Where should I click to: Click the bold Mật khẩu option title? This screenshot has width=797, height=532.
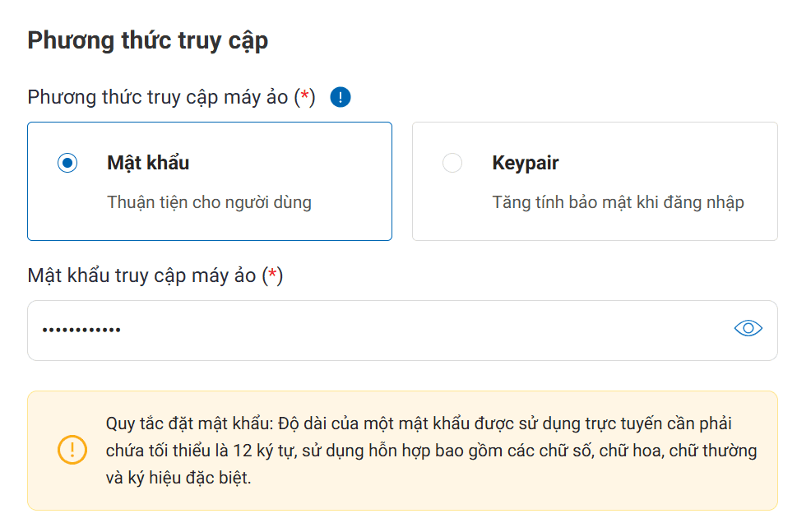(x=148, y=163)
